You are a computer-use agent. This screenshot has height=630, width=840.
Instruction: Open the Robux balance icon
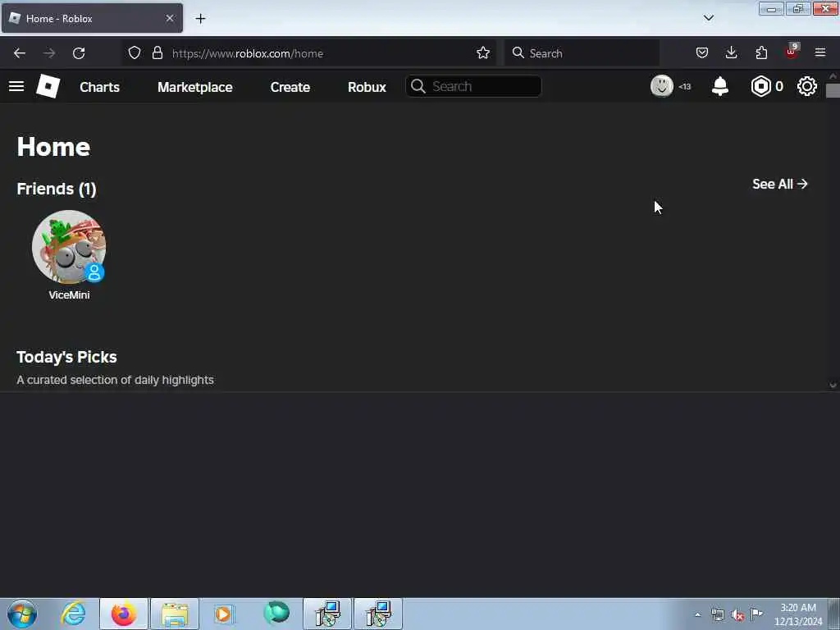[x=760, y=86]
